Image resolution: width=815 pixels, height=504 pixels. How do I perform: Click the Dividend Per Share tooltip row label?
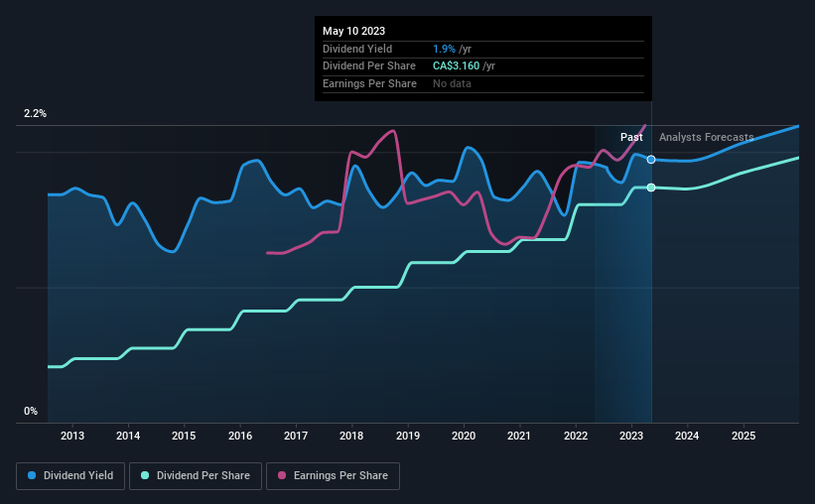point(369,66)
